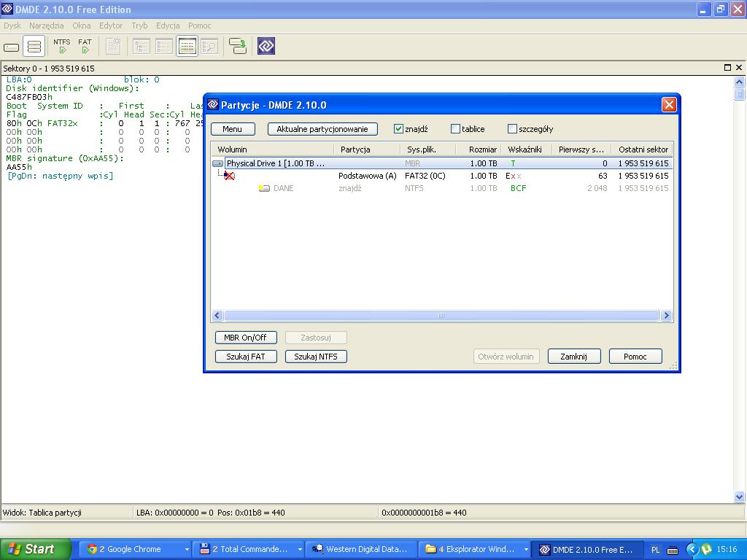This screenshot has height=560, width=747.
Task: Open the Edycja menu
Action: click(168, 26)
